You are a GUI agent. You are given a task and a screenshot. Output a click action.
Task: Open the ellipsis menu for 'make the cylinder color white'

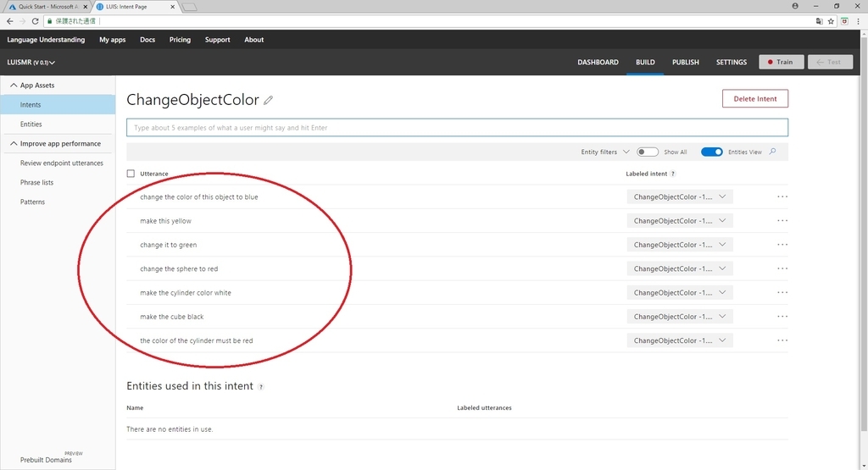pyautogui.click(x=782, y=292)
